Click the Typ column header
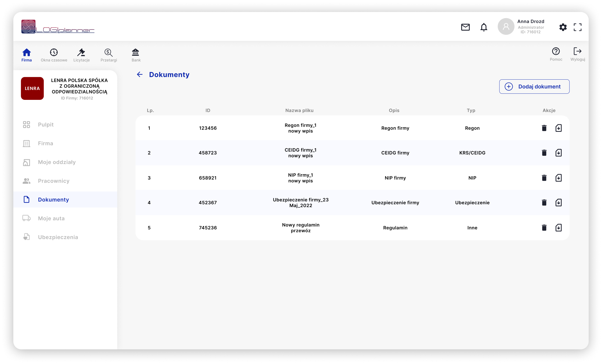 [471, 111]
